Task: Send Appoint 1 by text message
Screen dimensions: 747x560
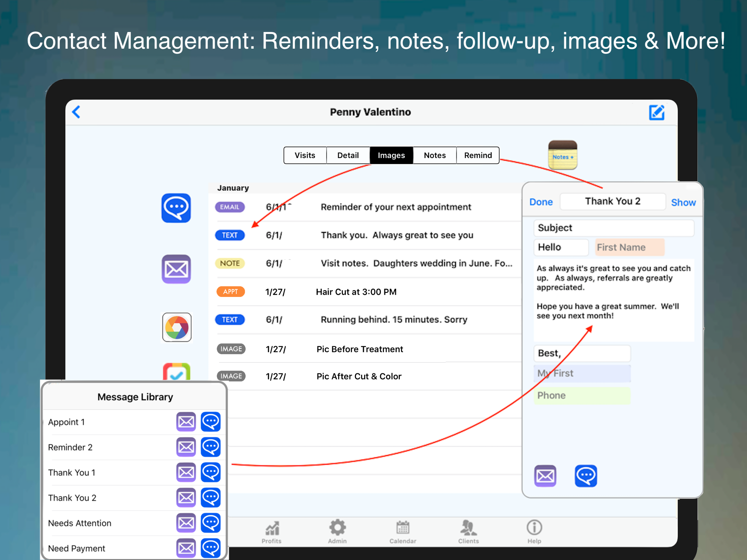Action: [211, 422]
